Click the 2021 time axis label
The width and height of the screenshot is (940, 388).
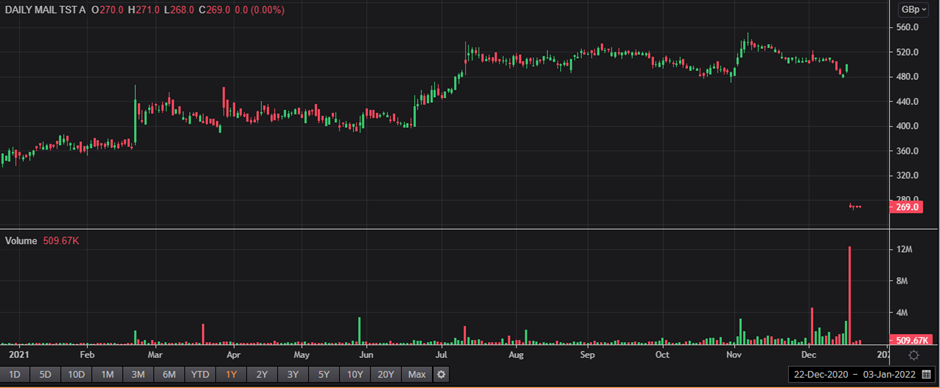coord(19,354)
